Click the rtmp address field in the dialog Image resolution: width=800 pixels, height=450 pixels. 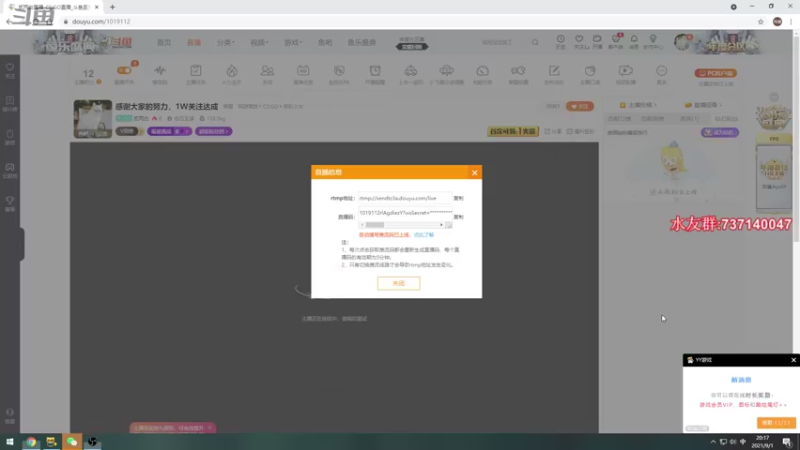(x=405, y=198)
